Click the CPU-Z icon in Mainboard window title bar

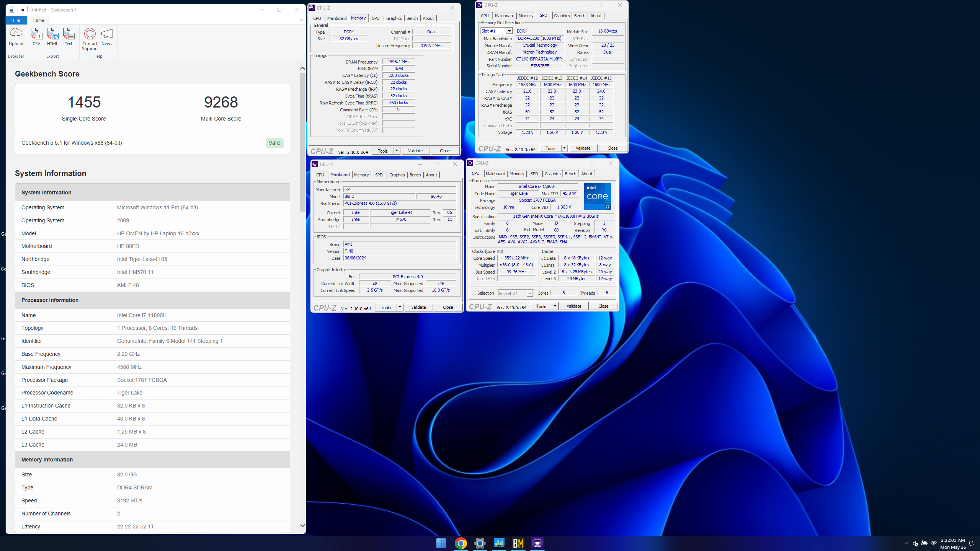[315, 164]
